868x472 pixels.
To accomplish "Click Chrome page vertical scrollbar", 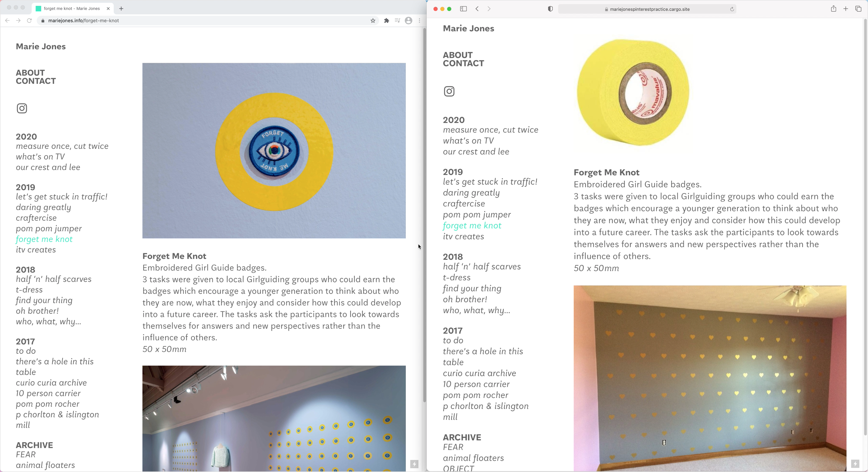I will 424,216.
